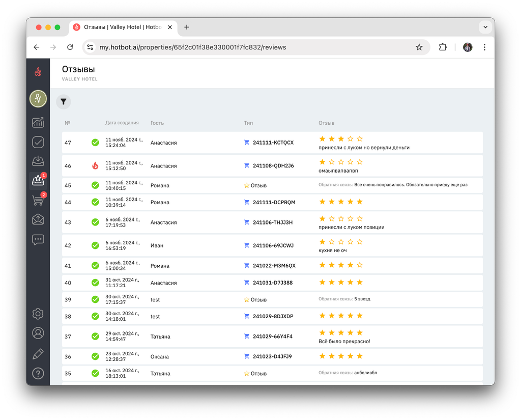Screen dimensions: 521x420
Task: Open order 241029-8DJXDP
Action: [273, 316]
